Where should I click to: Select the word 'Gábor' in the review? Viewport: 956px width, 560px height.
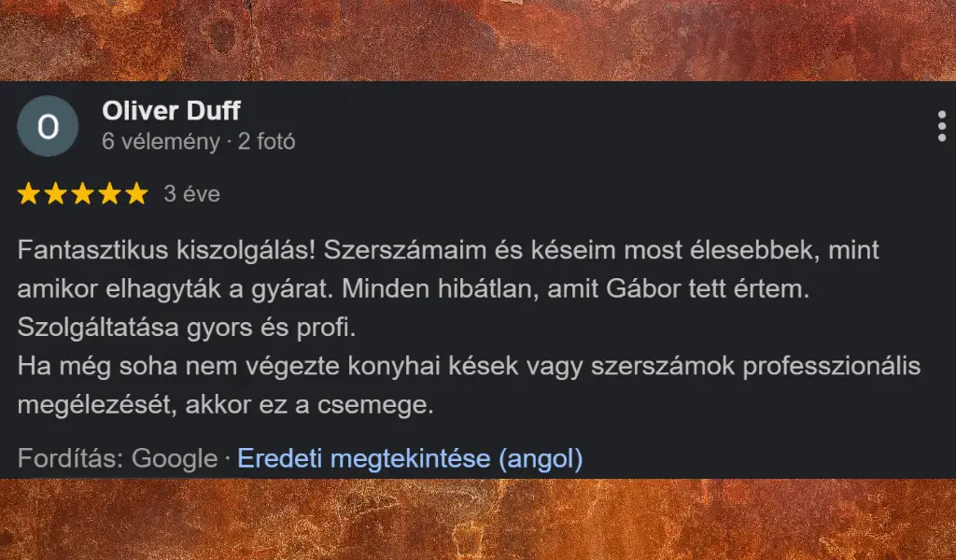pos(647,289)
